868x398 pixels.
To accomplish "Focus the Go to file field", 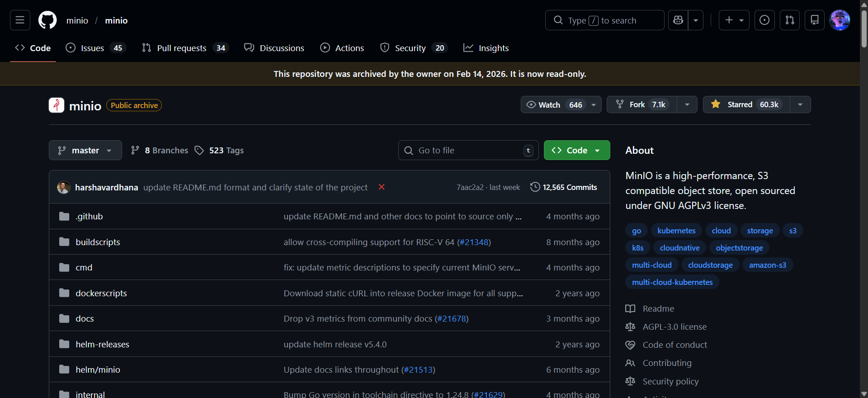I will point(468,151).
